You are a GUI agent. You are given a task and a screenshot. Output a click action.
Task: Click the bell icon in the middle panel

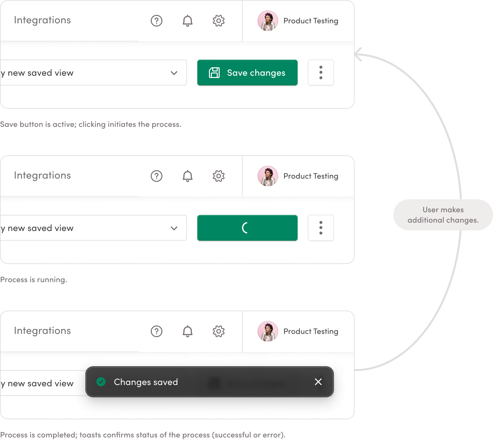[188, 176]
